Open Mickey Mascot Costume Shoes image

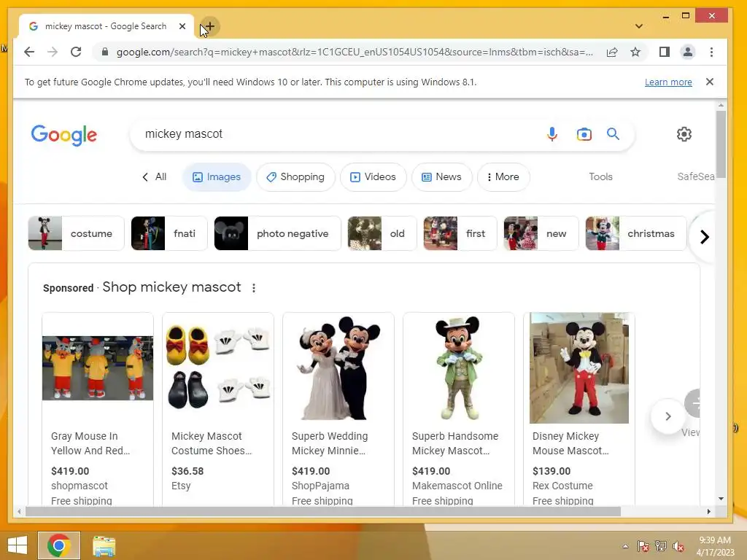pyautogui.click(x=218, y=367)
